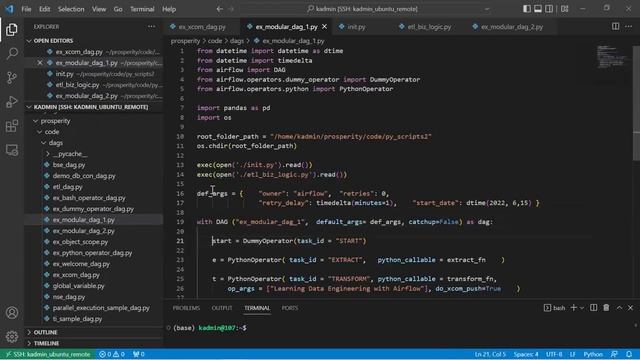Open the Terminal menu
Screen dimensions: 640x360
click(x=142, y=9)
